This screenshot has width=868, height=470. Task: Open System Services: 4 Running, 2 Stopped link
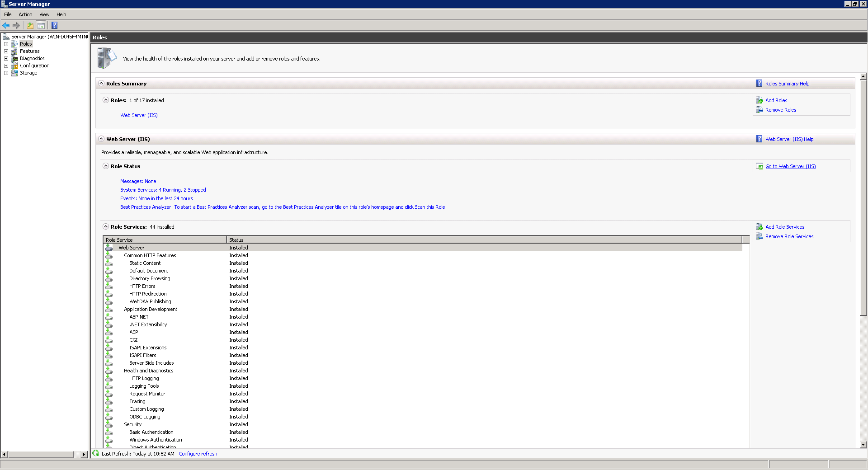pos(163,190)
